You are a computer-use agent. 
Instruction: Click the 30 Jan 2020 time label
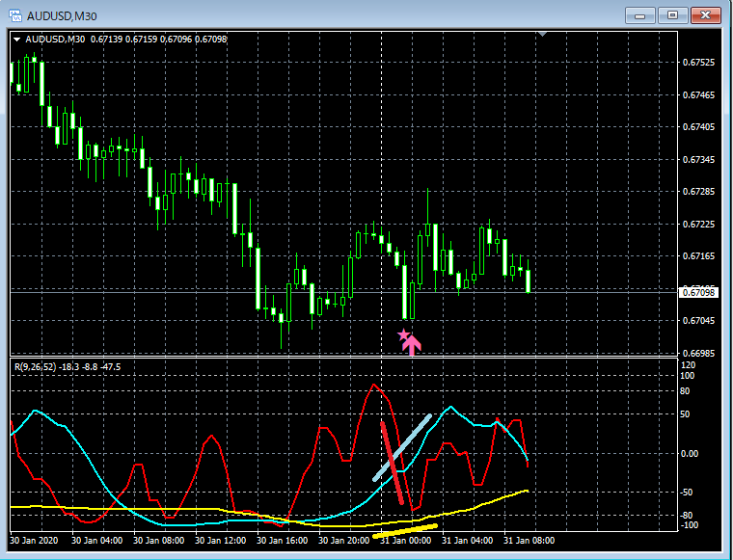[34, 541]
